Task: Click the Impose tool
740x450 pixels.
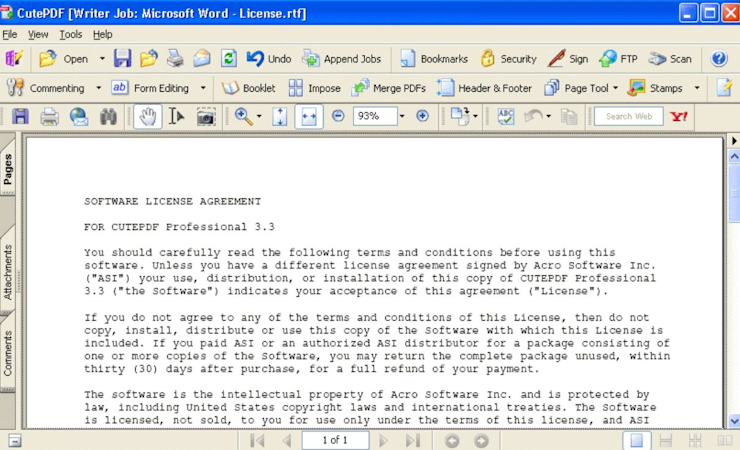Action: 314,88
